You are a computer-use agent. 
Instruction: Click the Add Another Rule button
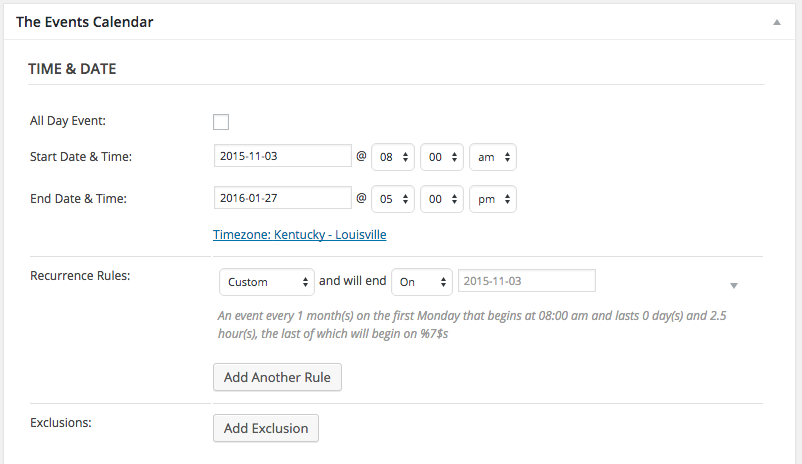coord(278,377)
